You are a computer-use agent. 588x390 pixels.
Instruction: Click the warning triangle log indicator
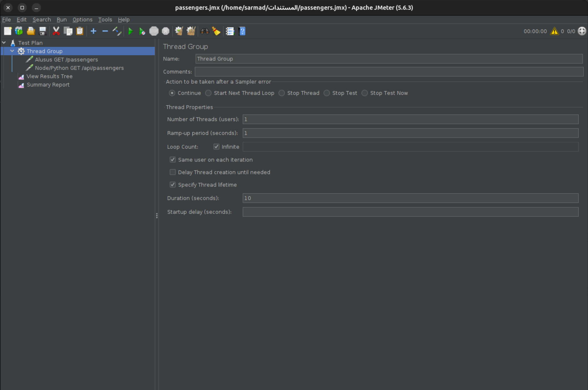tap(554, 31)
